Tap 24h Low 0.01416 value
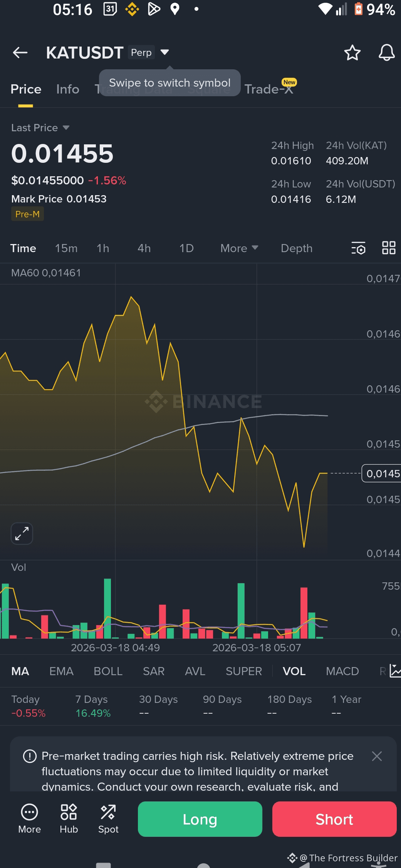Screen dimensions: 401x868 point(291,199)
